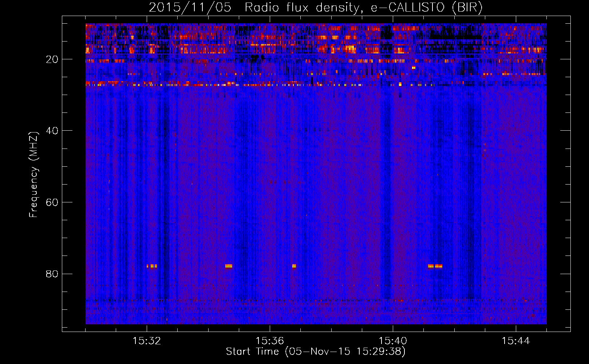Click the 'Frequency (MHz)' y-axis label
The height and width of the screenshot is (364, 589).
coord(33,175)
